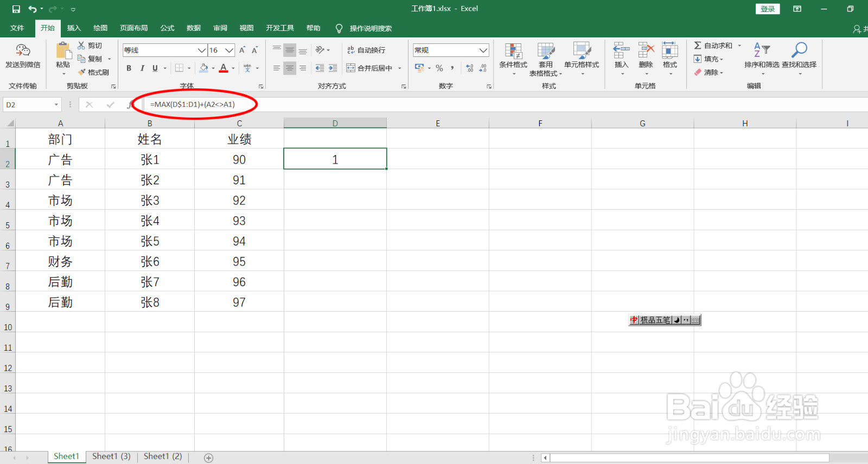
Task: Decrease indent of cell contents
Action: pos(320,68)
